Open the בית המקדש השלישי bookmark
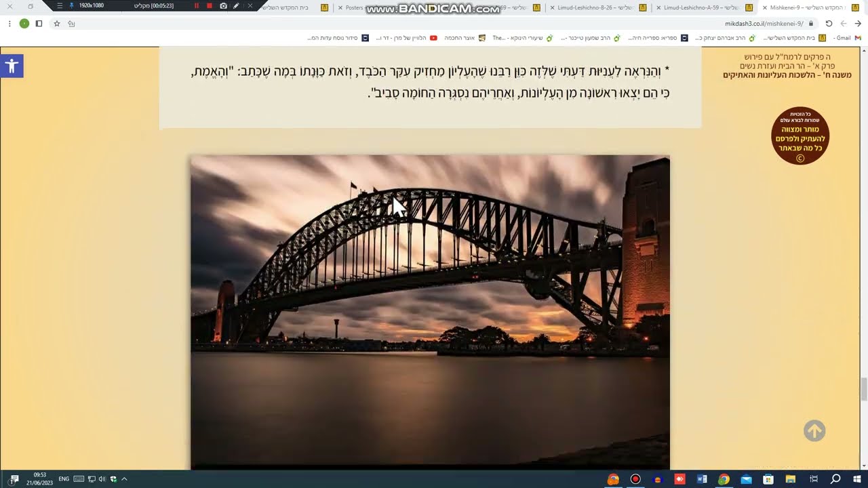This screenshot has width=868, height=488. pyautogui.click(x=795, y=38)
